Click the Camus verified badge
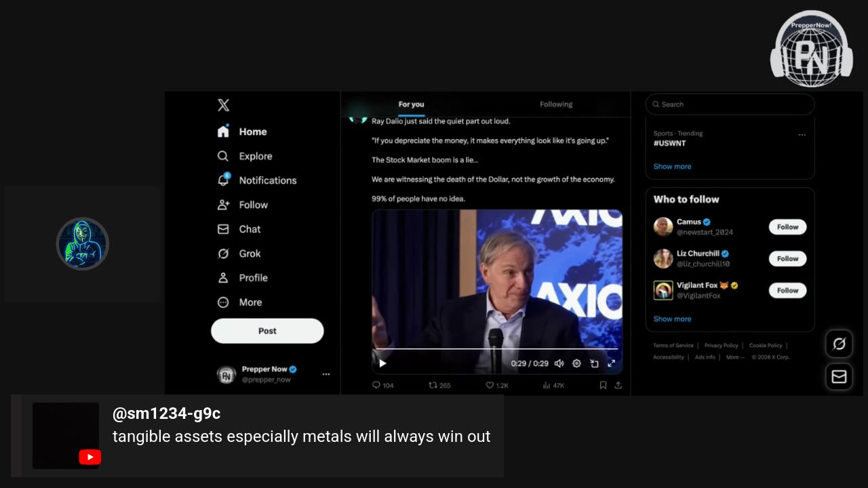The width and height of the screenshot is (868, 488). point(707,222)
